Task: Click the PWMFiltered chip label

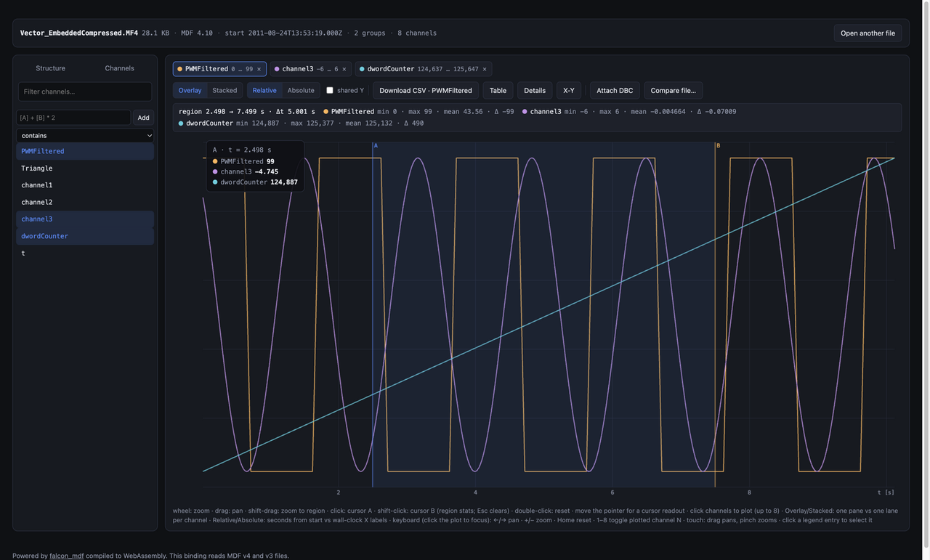Action: (206, 69)
